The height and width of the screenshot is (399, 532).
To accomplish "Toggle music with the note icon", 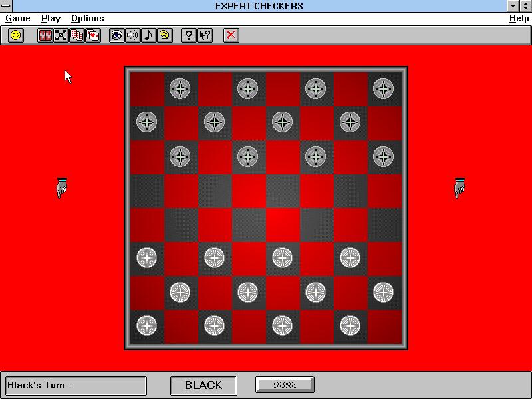I will tap(148, 35).
